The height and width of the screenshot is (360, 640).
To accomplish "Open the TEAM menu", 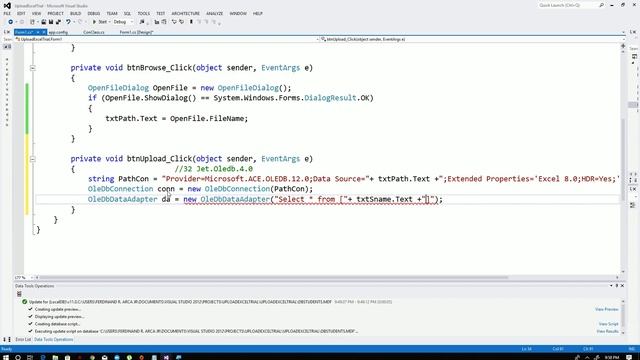I will 112,13.
